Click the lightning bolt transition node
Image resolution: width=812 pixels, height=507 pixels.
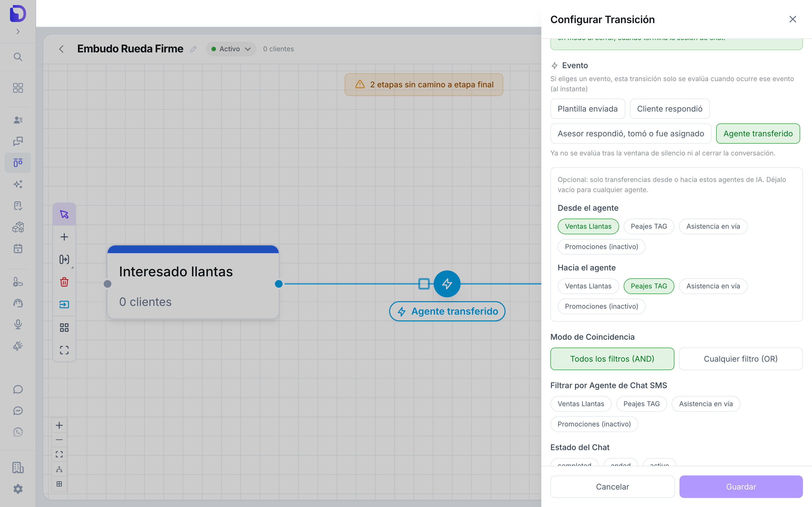click(447, 284)
